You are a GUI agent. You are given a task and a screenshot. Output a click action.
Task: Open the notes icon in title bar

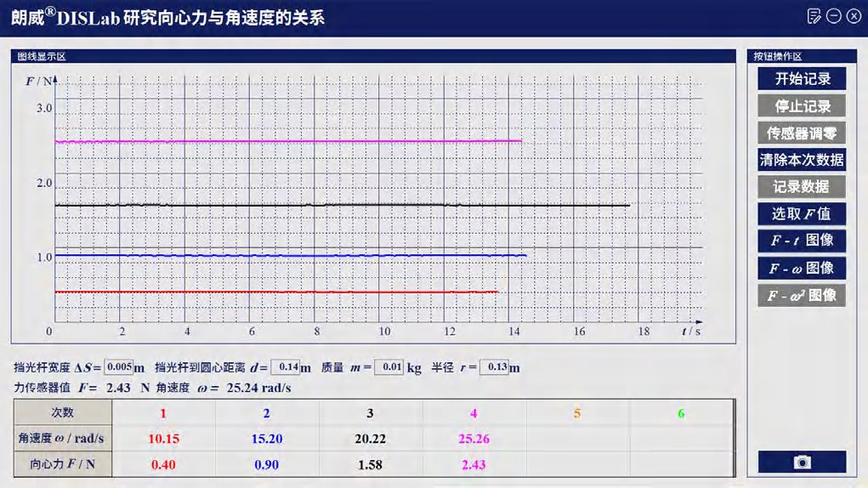click(814, 16)
